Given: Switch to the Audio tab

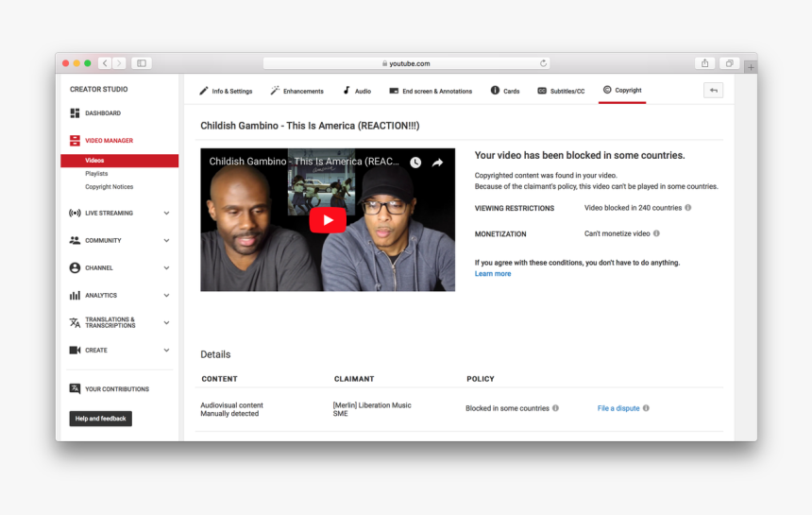Looking at the screenshot, I should [x=357, y=91].
